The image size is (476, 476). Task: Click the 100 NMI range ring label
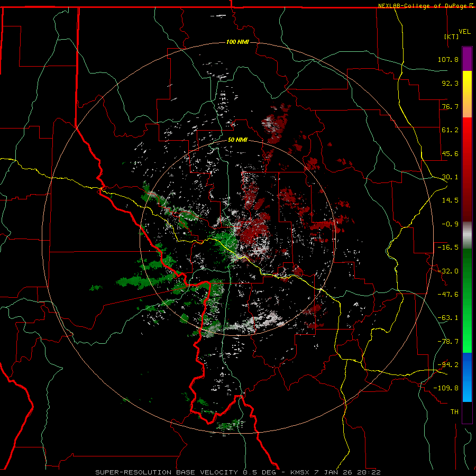click(237, 42)
